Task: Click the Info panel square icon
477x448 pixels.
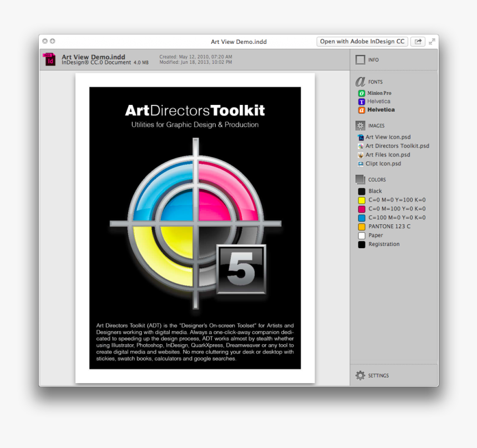Action: [361, 60]
